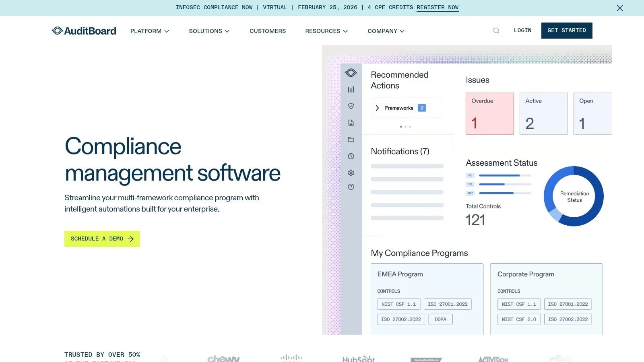This screenshot has width=644, height=362.
Task: Open settings via the gear icon
Action: pos(351,173)
